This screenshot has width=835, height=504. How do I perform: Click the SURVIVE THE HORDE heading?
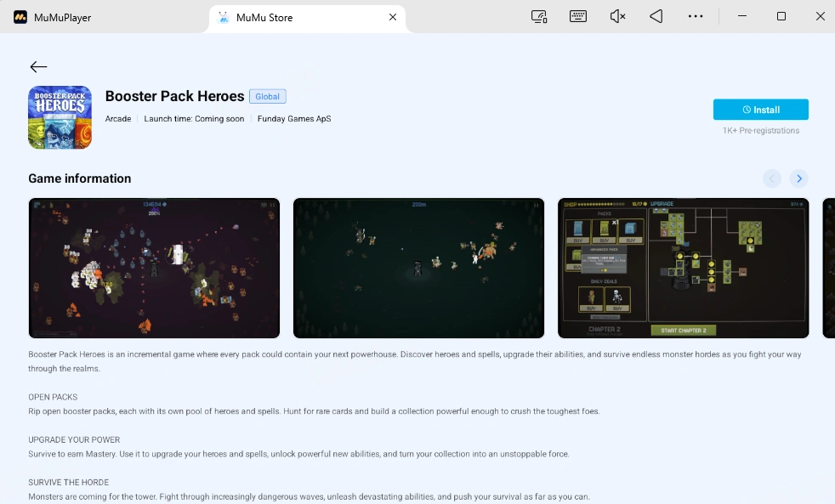pos(69,482)
